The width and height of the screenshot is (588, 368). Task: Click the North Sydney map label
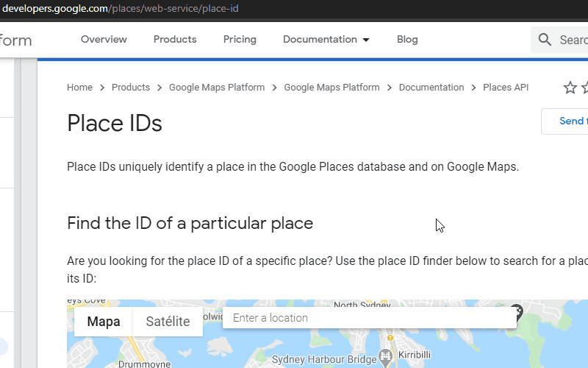(x=362, y=304)
